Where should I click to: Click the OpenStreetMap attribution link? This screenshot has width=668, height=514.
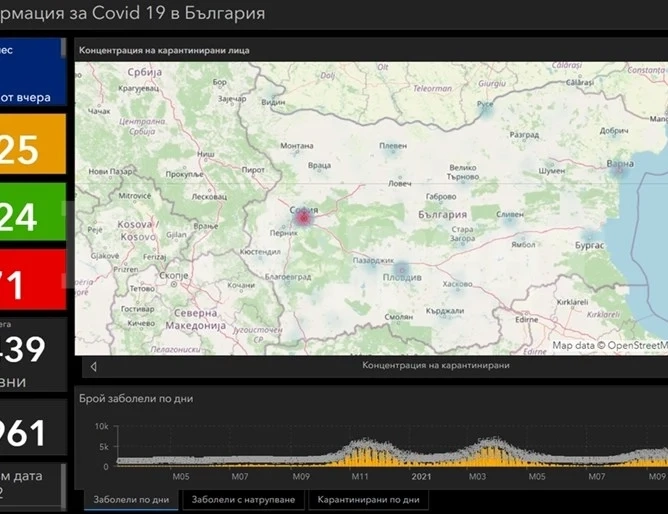637,345
